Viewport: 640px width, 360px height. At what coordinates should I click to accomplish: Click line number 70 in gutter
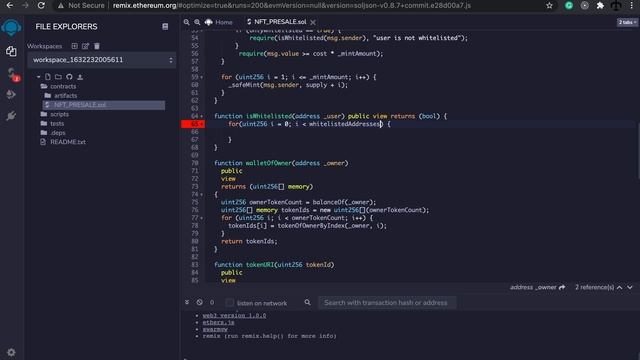click(x=195, y=163)
